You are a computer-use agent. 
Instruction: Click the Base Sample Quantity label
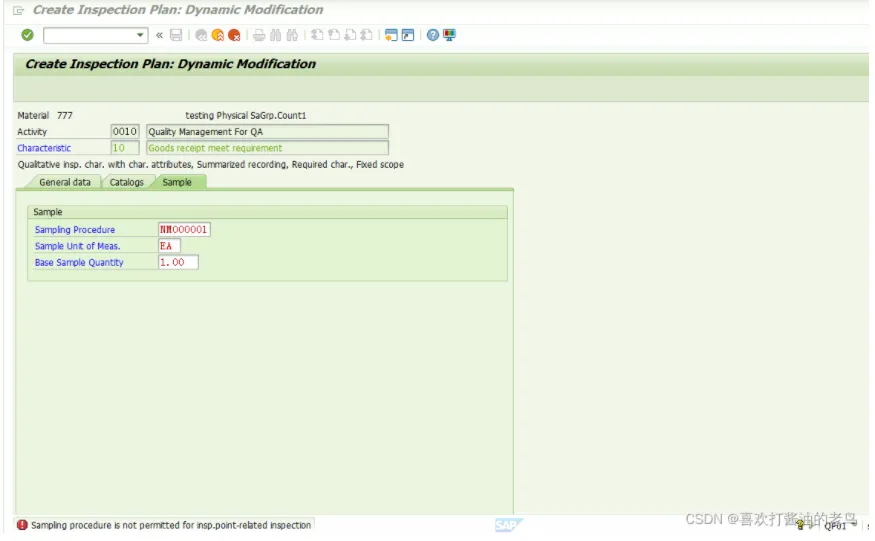click(x=79, y=262)
